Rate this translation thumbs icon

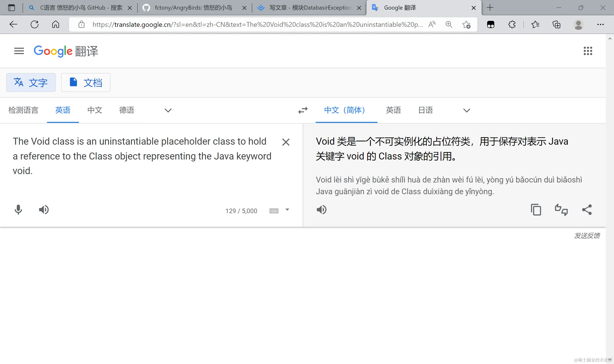coord(561,210)
